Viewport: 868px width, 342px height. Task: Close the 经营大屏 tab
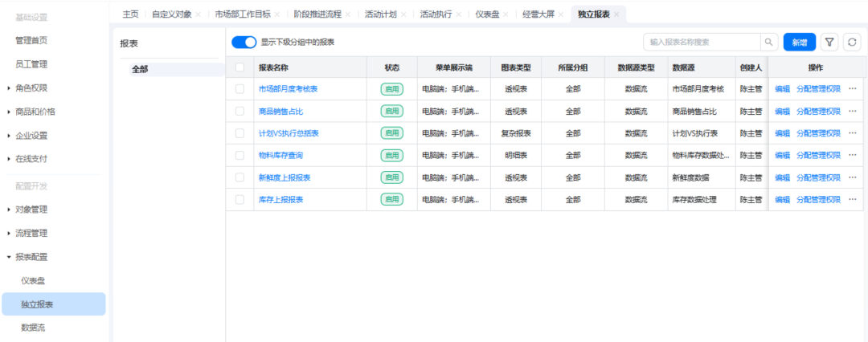click(x=561, y=14)
